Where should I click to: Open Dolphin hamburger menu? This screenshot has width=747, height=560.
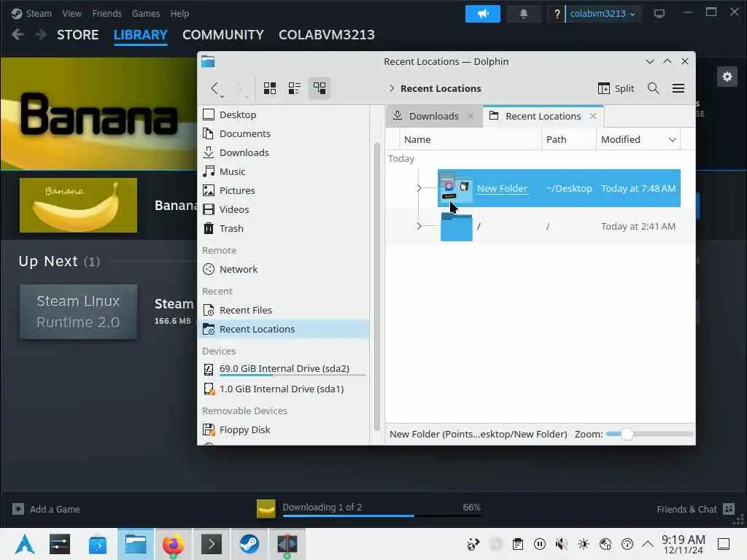(x=678, y=88)
